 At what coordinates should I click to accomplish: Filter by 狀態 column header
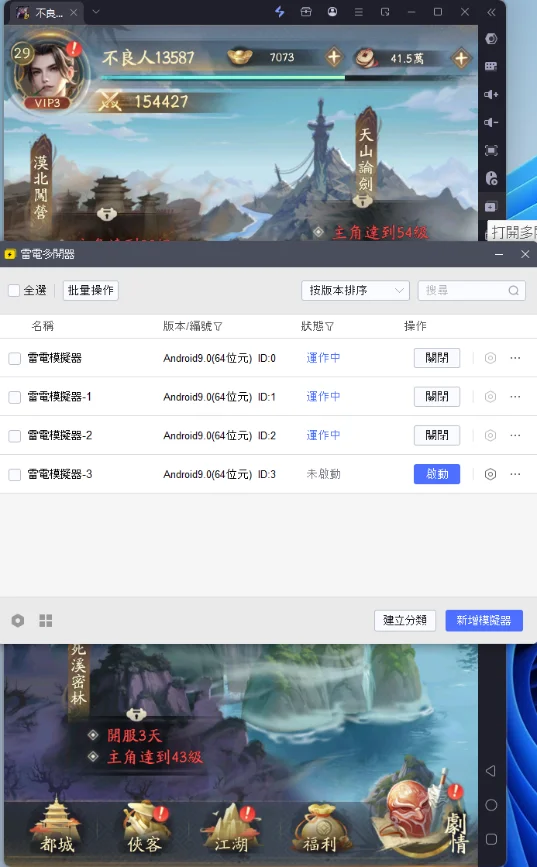coord(317,326)
